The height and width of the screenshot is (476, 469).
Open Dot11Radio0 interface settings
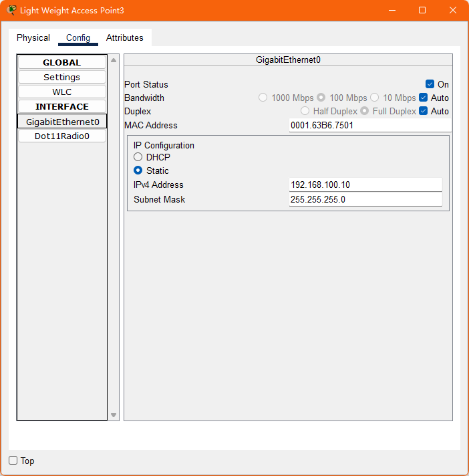pyautogui.click(x=62, y=136)
